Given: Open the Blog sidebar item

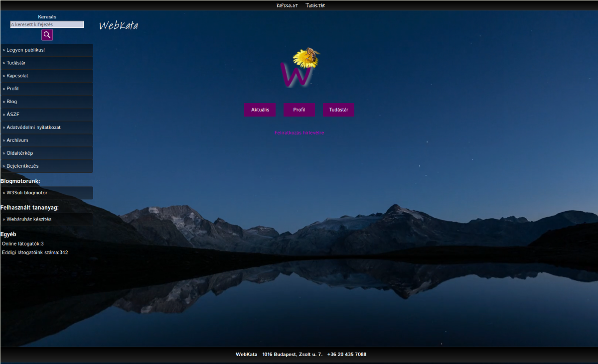Looking at the screenshot, I should pos(11,102).
